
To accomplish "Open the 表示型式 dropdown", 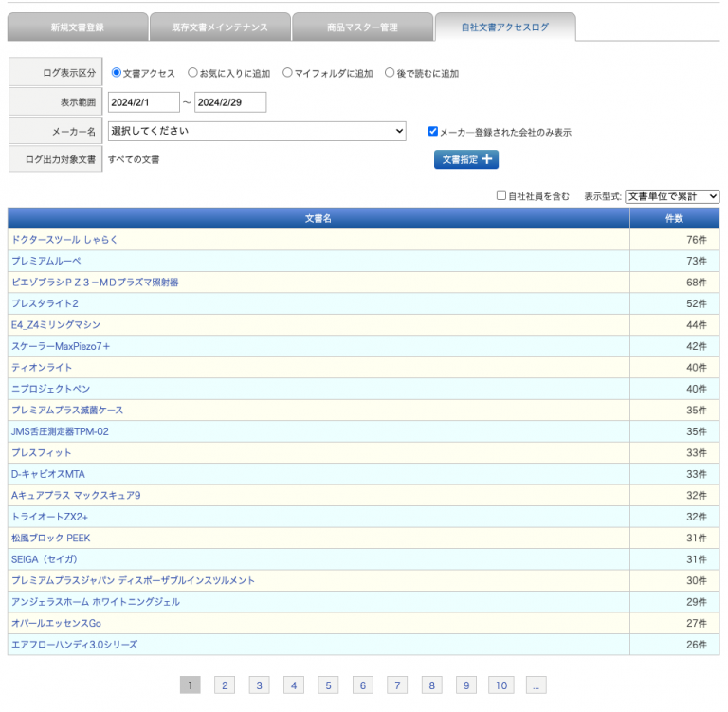I will coord(672,196).
